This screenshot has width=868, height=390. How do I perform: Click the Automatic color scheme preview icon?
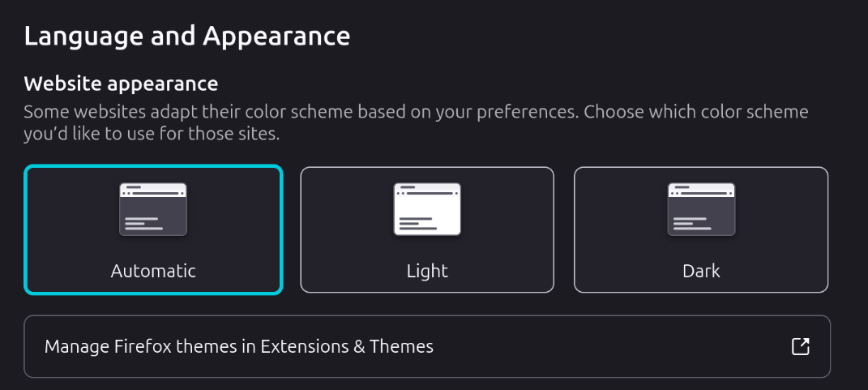coord(153,209)
